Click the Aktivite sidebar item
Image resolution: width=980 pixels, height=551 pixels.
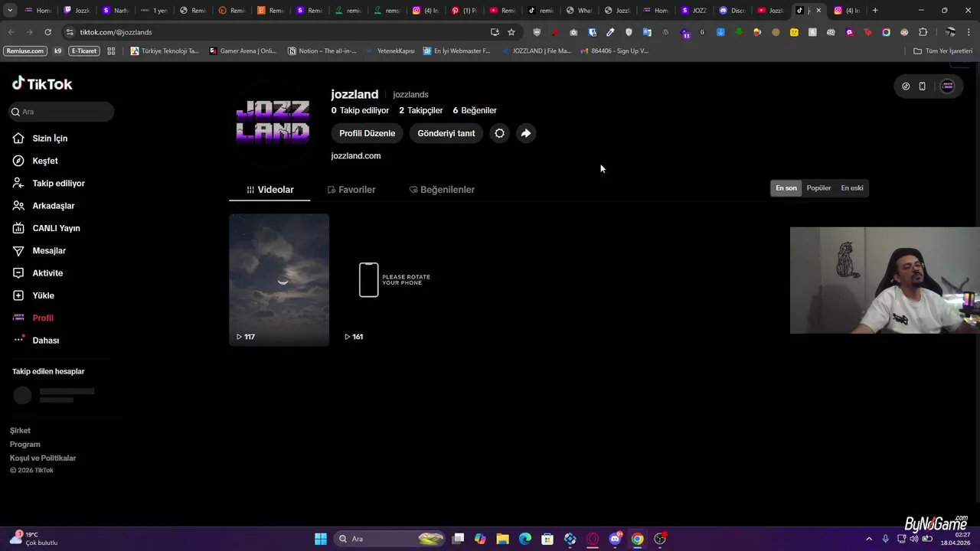tap(47, 273)
